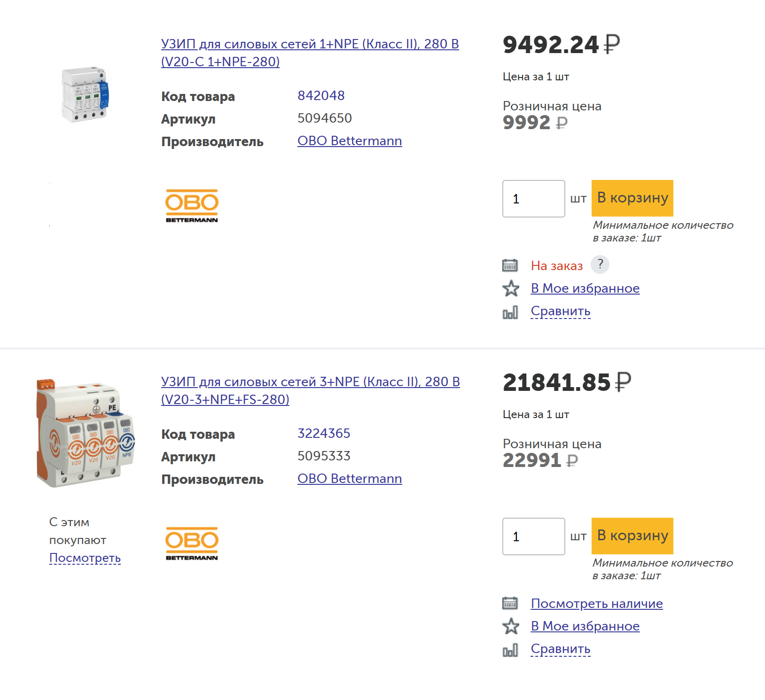The height and width of the screenshot is (700, 765).
Task: Click the compare bars icon for second product
Action: 510,650
